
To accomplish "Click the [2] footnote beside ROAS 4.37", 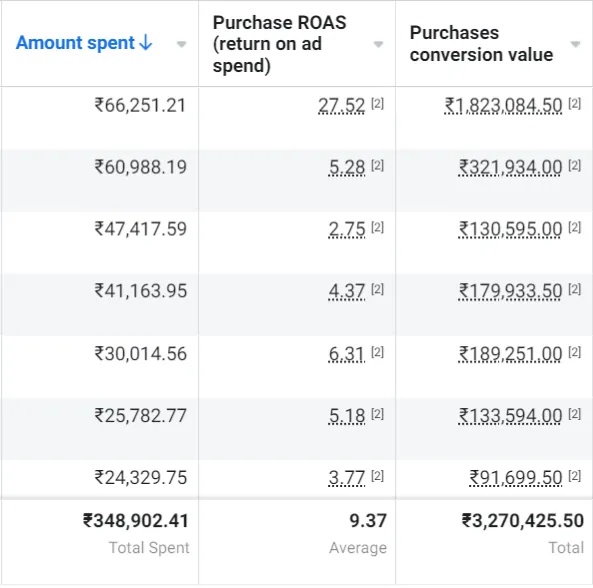I will click(x=377, y=289).
